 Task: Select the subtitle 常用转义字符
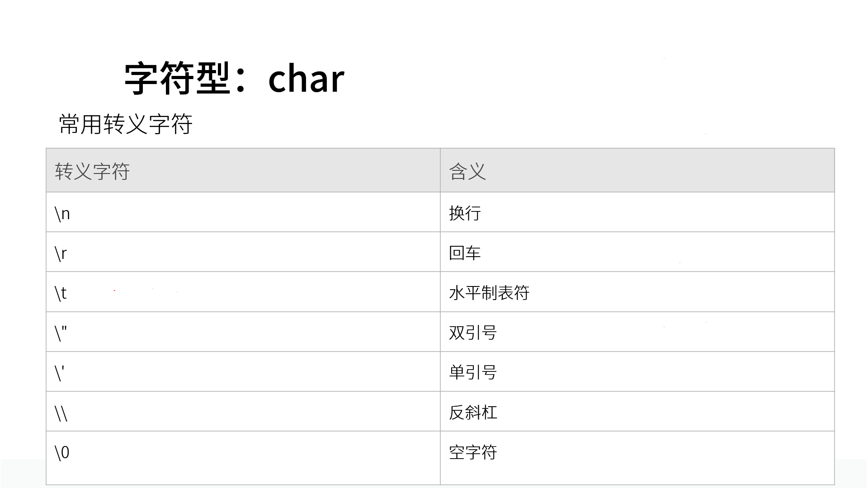(x=126, y=124)
